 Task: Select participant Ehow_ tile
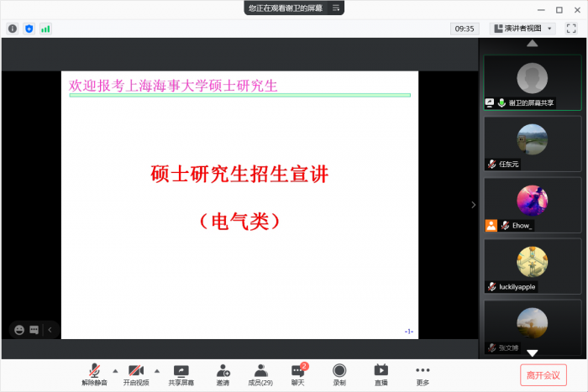(x=532, y=205)
